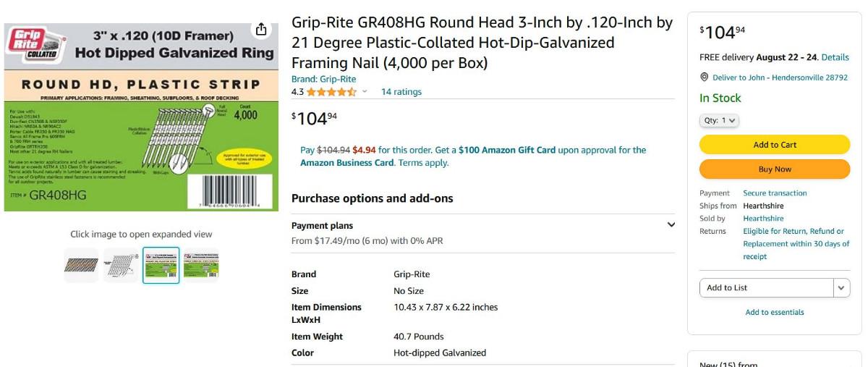This screenshot has width=868, height=367.
Task: Visit the Brand: Grip-Rite link
Action: point(323,79)
